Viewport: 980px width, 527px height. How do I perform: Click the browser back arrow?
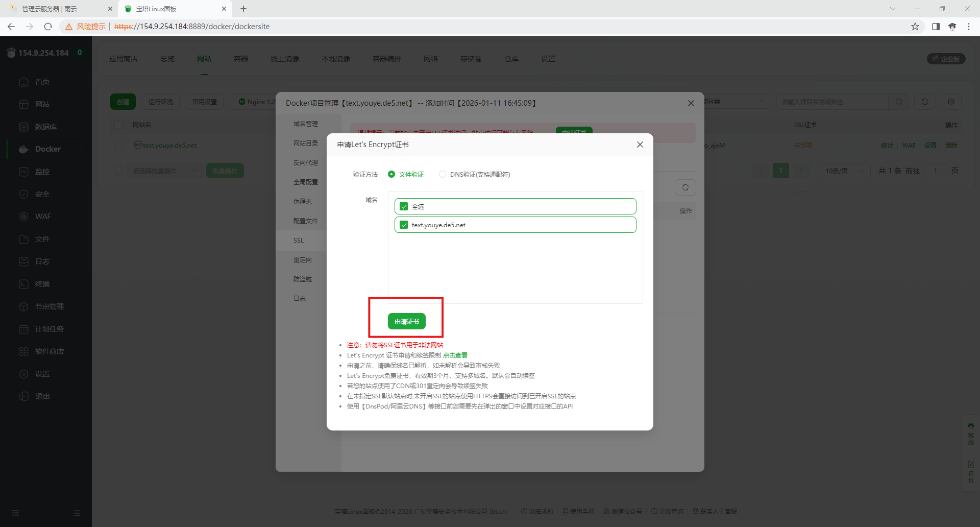[x=11, y=27]
